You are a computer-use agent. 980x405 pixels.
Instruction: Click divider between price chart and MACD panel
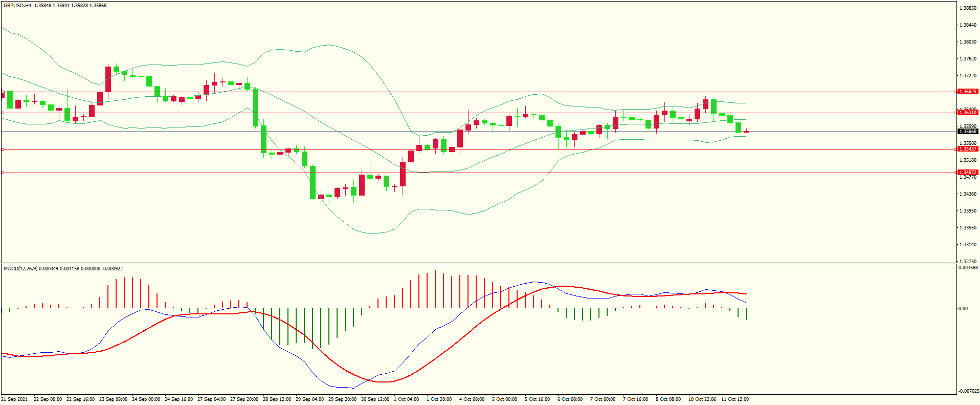coord(478,264)
